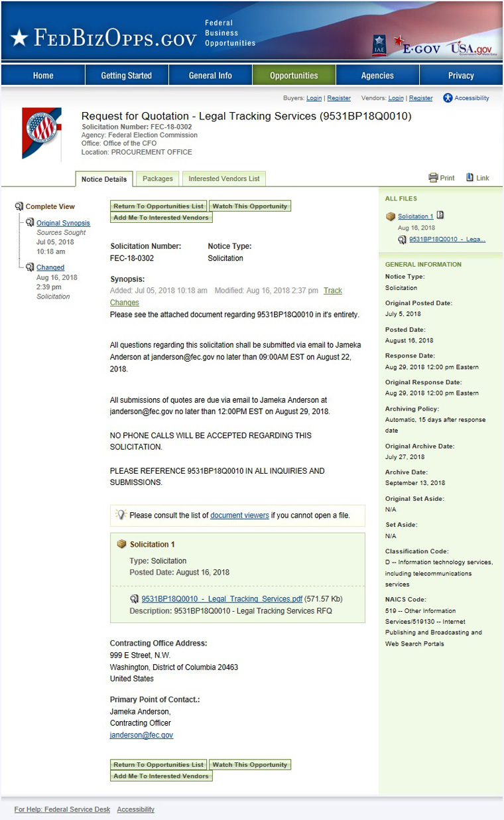Open the Original Synopsis link
Image resolution: width=504 pixels, height=820 pixels.
(63, 223)
